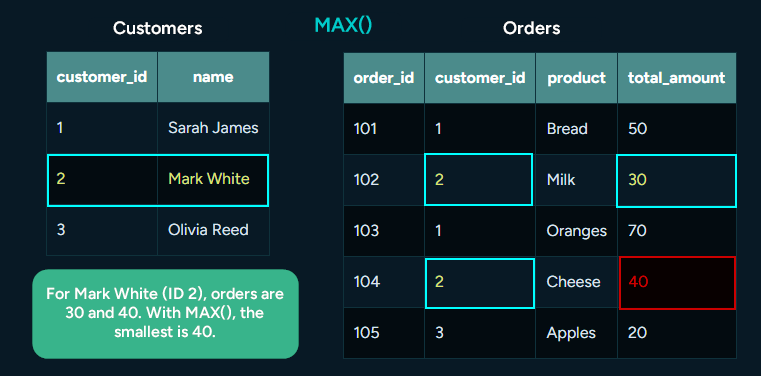Image resolution: width=761 pixels, height=376 pixels.
Task: Click the green explanation box
Action: tap(165, 314)
